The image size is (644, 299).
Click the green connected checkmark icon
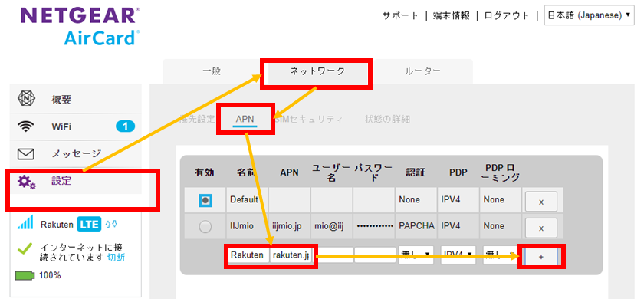click(x=25, y=248)
